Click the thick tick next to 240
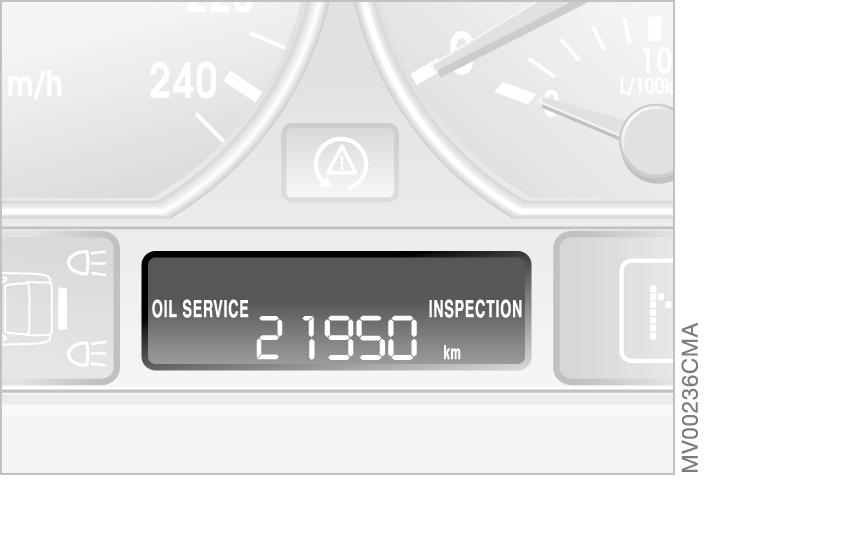Image resolution: width=864 pixels, height=540 pixels. (x=243, y=87)
